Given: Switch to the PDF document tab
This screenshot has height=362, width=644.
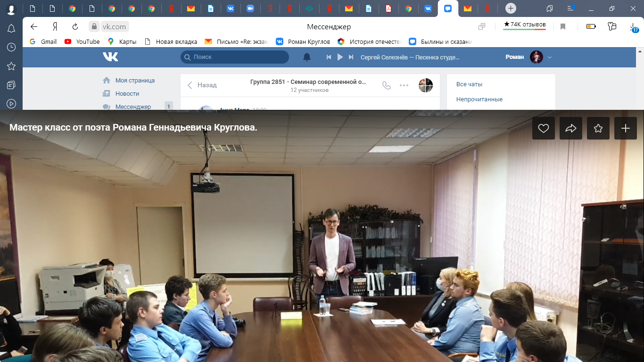Looking at the screenshot, I should (388, 8).
